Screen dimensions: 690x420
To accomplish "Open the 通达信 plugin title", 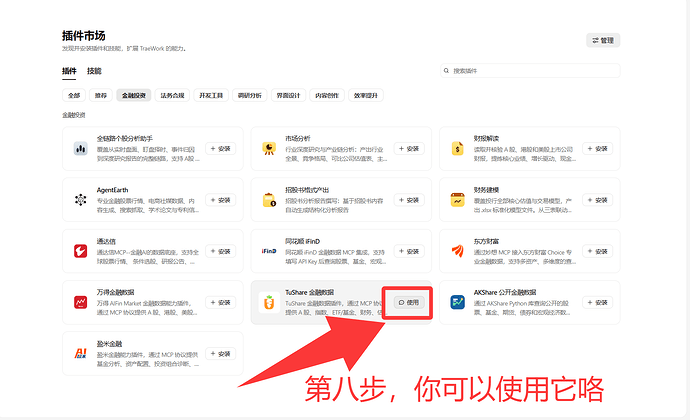I will point(106,241).
